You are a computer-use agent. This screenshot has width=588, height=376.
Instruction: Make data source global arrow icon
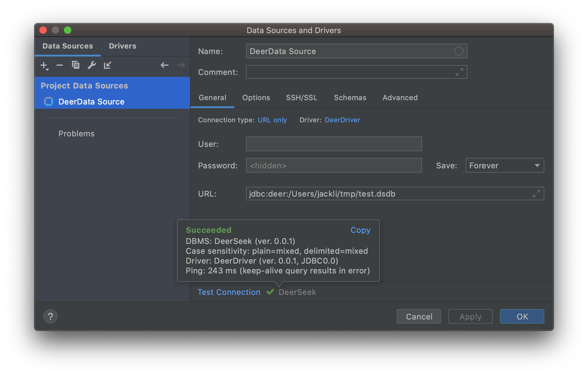(x=107, y=65)
